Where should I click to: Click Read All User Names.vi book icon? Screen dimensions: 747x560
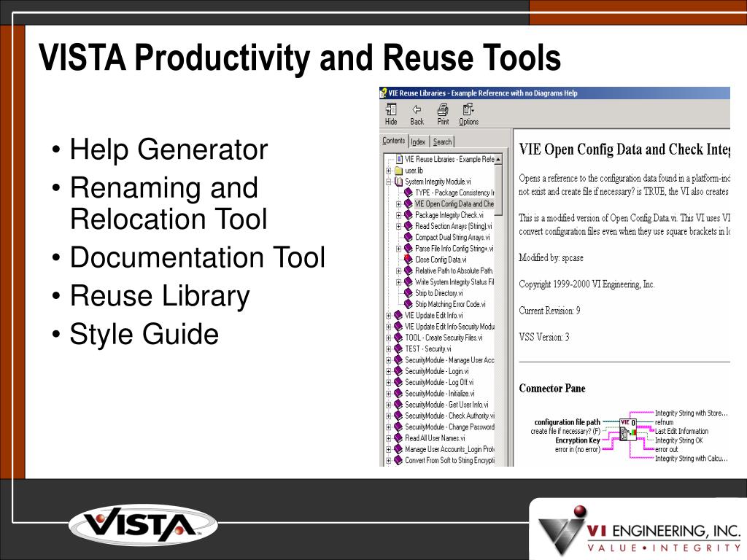[x=398, y=438]
